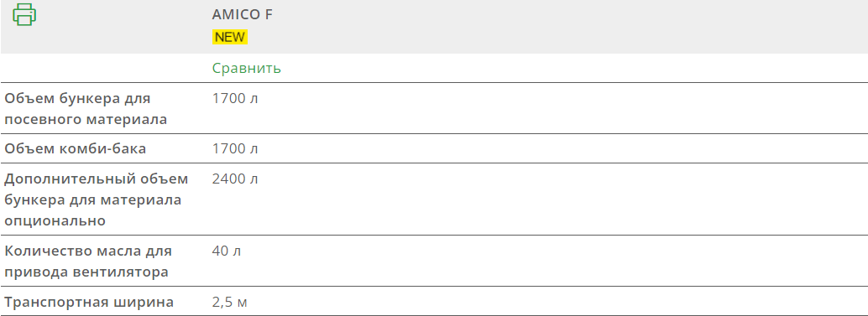Click the 'Дополнительный объем' label line

(97, 179)
